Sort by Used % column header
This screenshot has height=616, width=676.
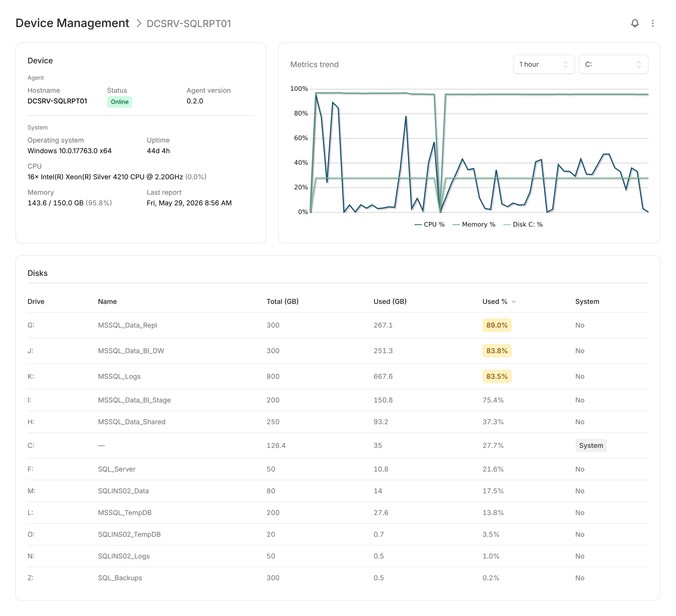pos(495,302)
